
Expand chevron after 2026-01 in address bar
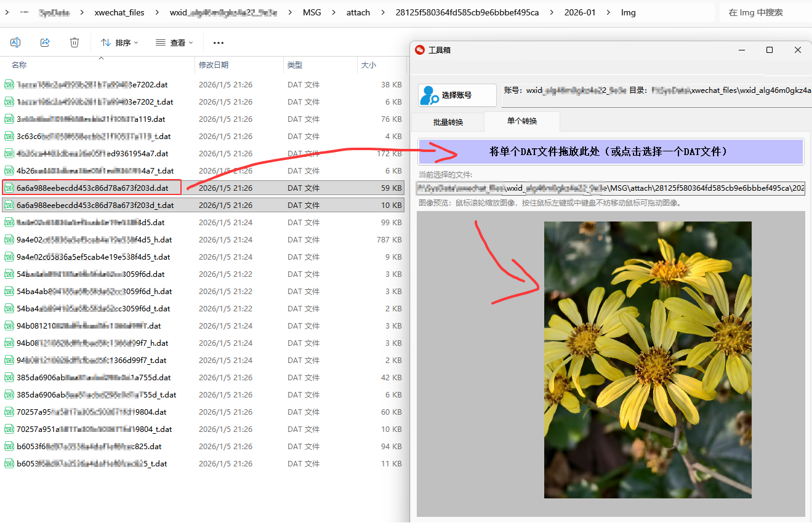tap(608, 12)
